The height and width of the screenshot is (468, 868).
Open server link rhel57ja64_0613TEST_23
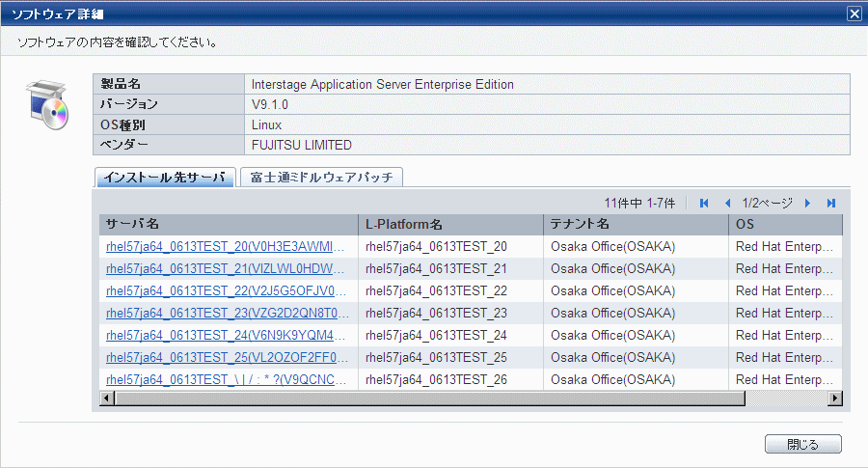tap(228, 313)
